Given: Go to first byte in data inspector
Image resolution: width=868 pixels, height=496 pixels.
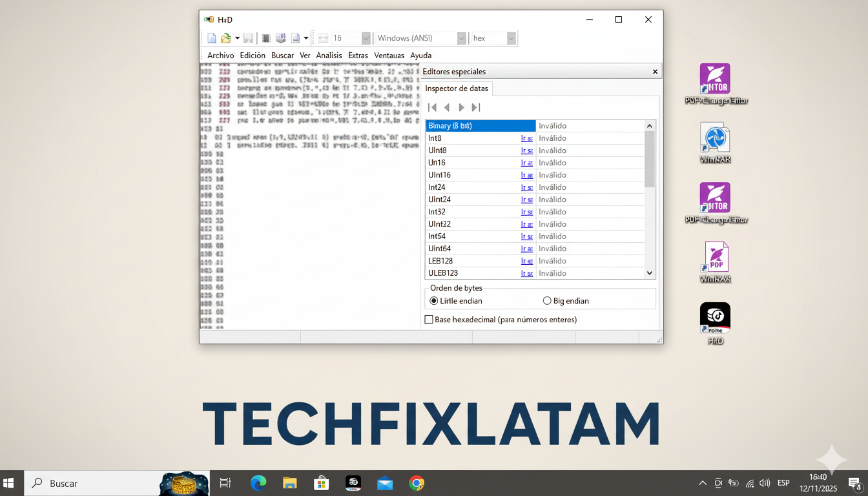Looking at the screenshot, I should 433,107.
